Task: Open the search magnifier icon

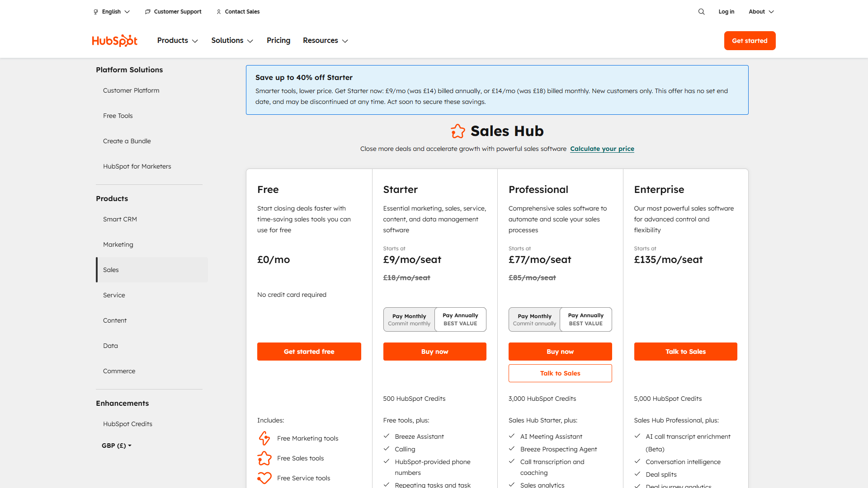Action: [701, 12]
